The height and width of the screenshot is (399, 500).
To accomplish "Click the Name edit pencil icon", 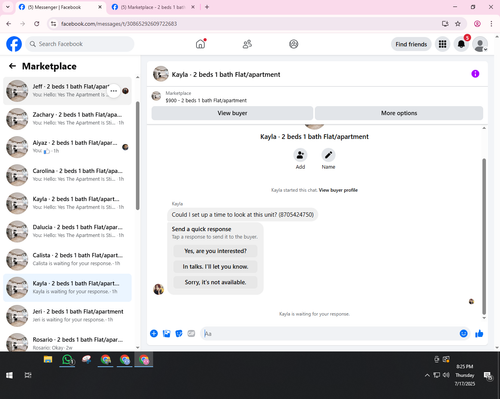I will click(x=328, y=155).
